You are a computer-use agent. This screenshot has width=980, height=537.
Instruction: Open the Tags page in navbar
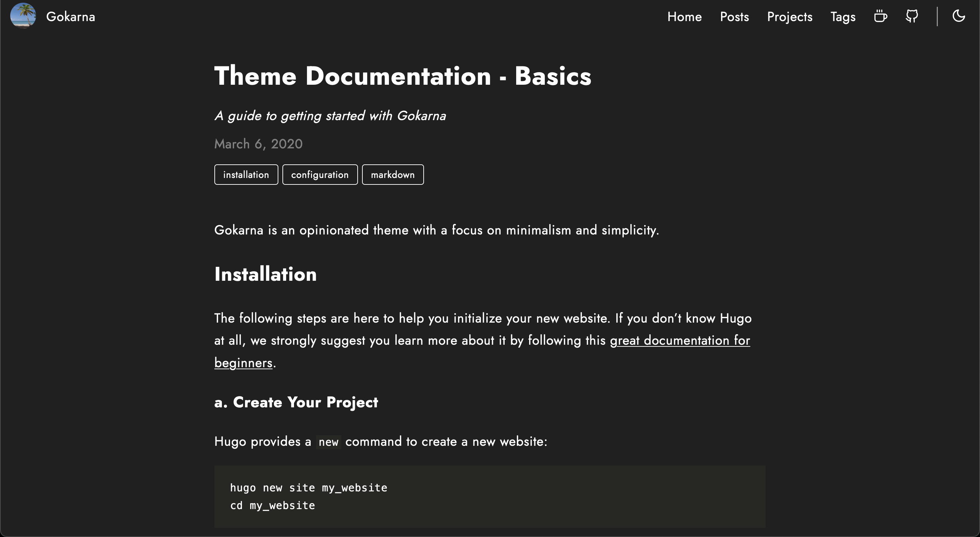[x=843, y=17]
